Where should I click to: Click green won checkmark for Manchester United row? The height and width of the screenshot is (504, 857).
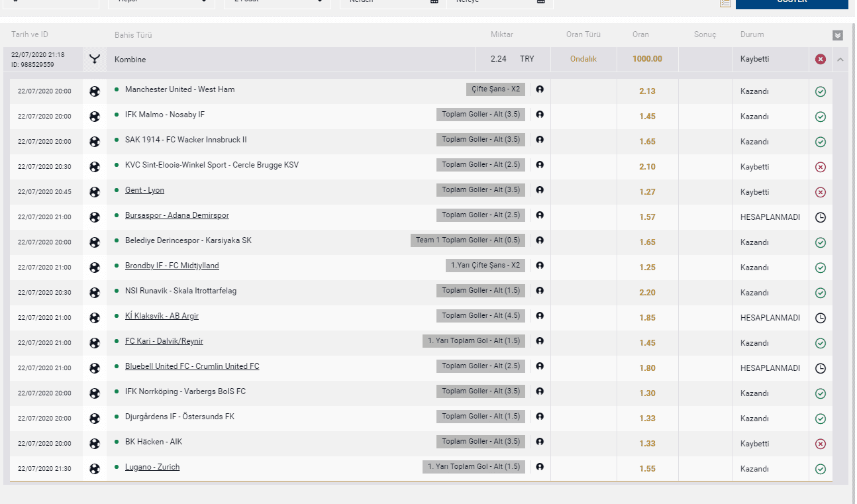click(x=821, y=91)
